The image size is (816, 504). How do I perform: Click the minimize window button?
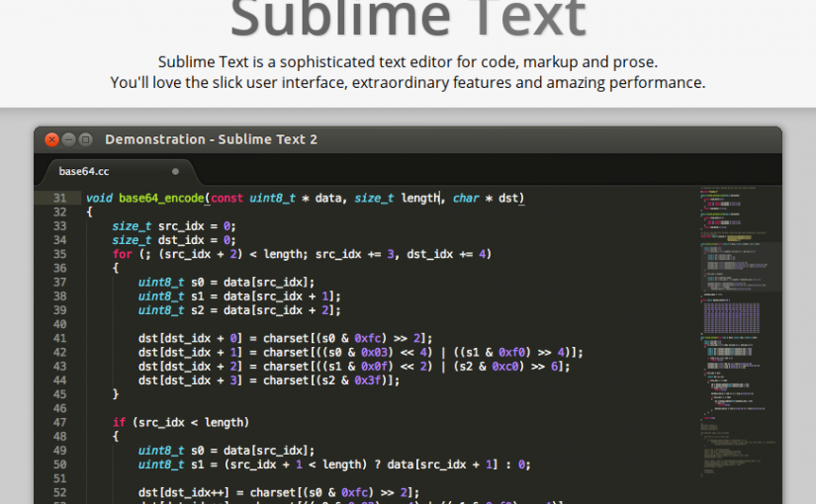(x=68, y=139)
